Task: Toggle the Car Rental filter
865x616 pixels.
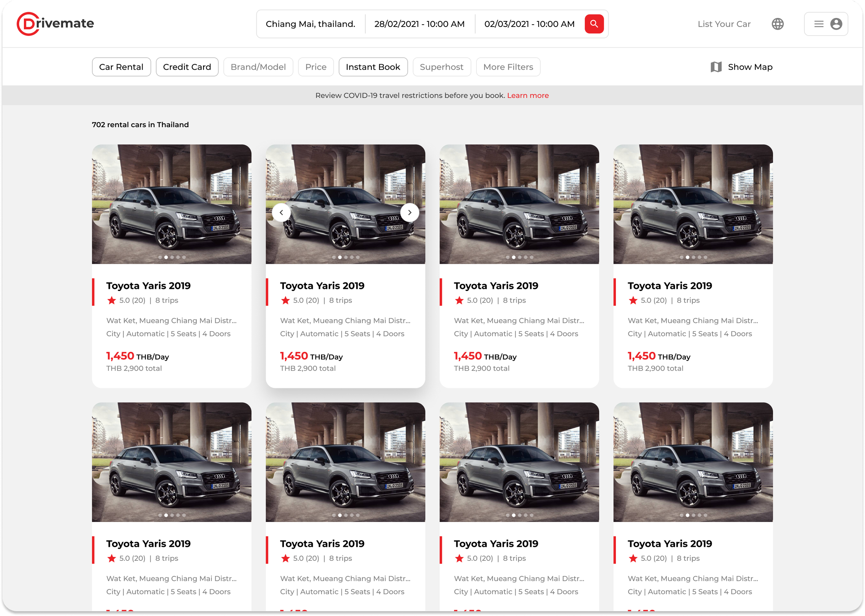Action: coord(121,67)
